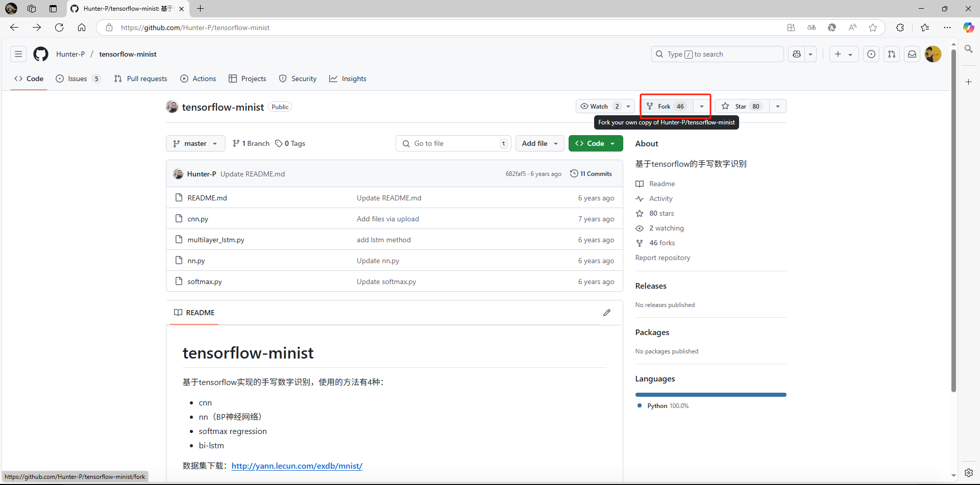Click the sidebar plus customize icon
This screenshot has height=485, width=980.
point(968,82)
